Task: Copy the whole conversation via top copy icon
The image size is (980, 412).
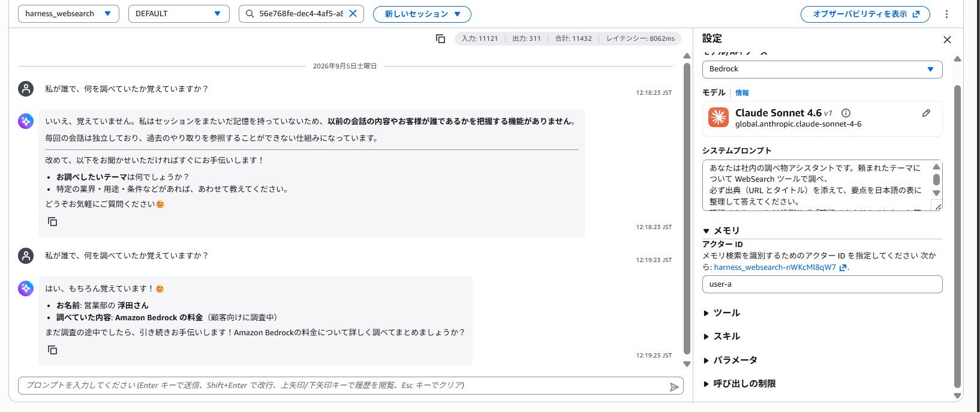Action: 440,38
